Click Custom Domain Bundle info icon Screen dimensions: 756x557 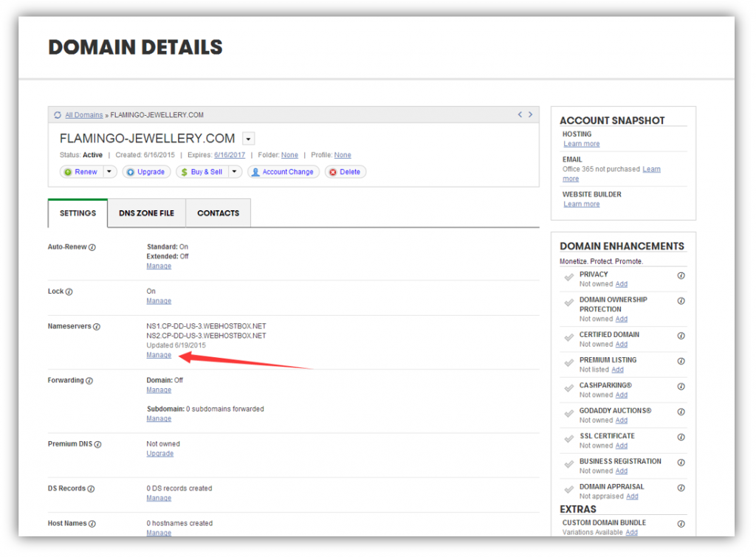[681, 525]
